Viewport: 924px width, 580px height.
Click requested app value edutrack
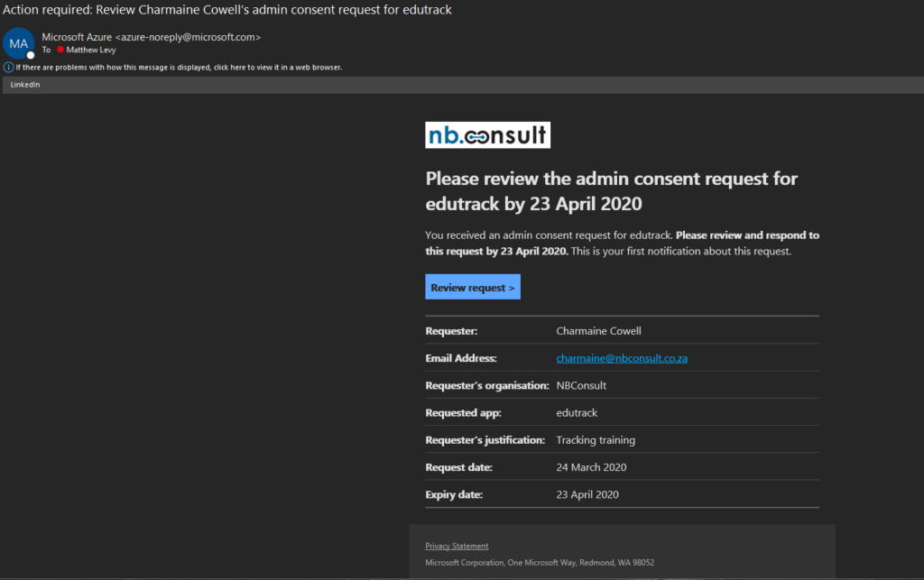pyautogui.click(x=577, y=413)
